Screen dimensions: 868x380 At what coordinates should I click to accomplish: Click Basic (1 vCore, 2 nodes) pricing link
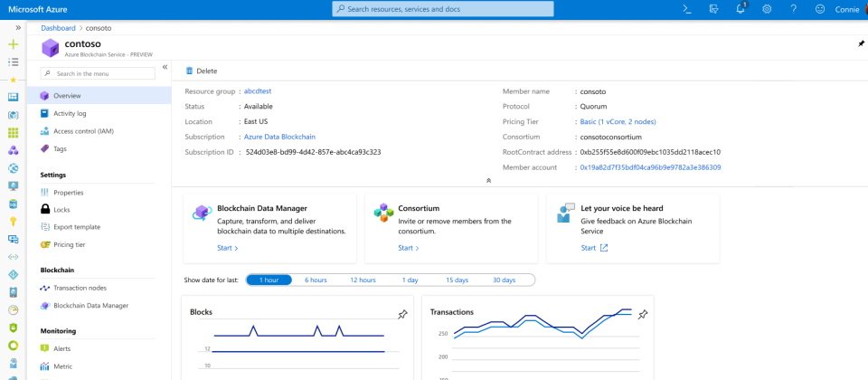(618, 122)
